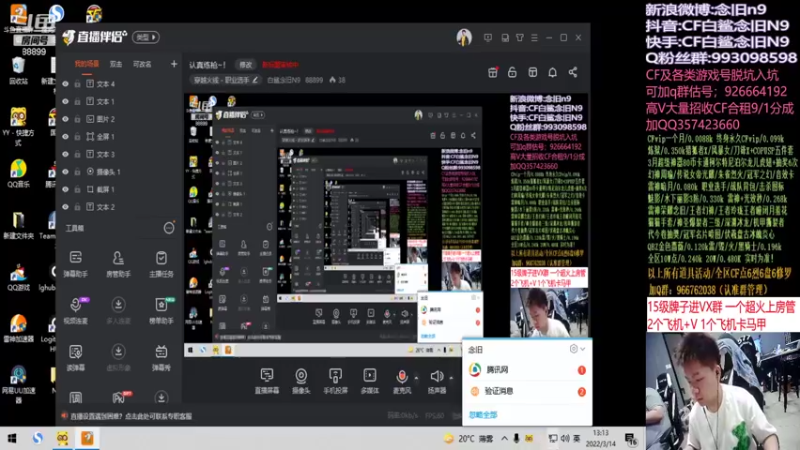Toggle visibility of 图片 2 layer
The image size is (800, 450).
point(65,119)
